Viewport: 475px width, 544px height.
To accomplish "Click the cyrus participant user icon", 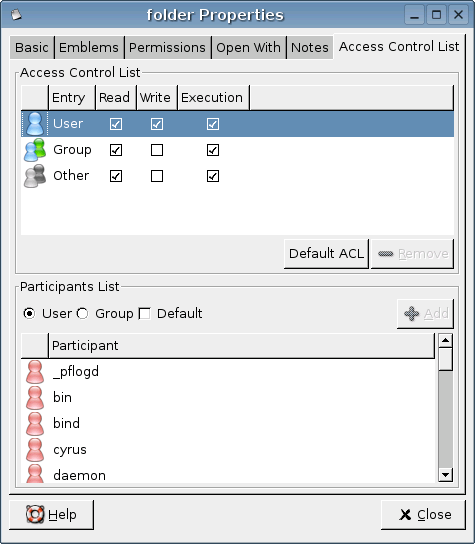I will pos(35,450).
